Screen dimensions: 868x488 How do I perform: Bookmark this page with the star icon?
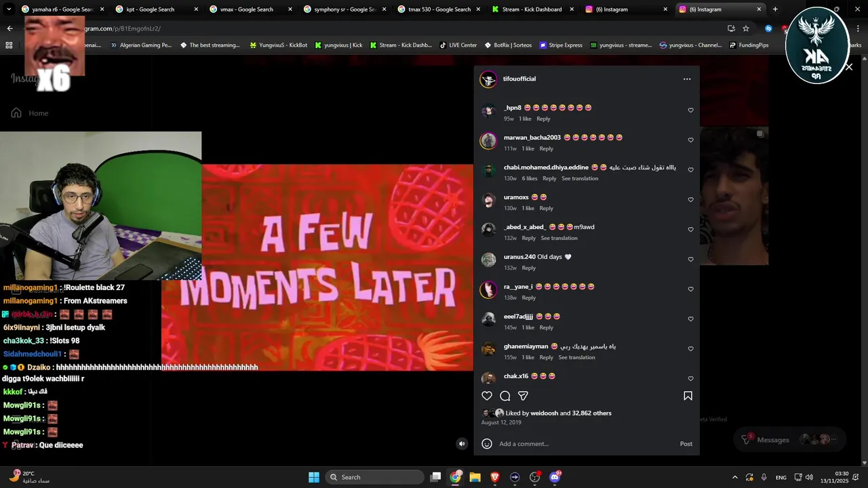tap(746, 28)
